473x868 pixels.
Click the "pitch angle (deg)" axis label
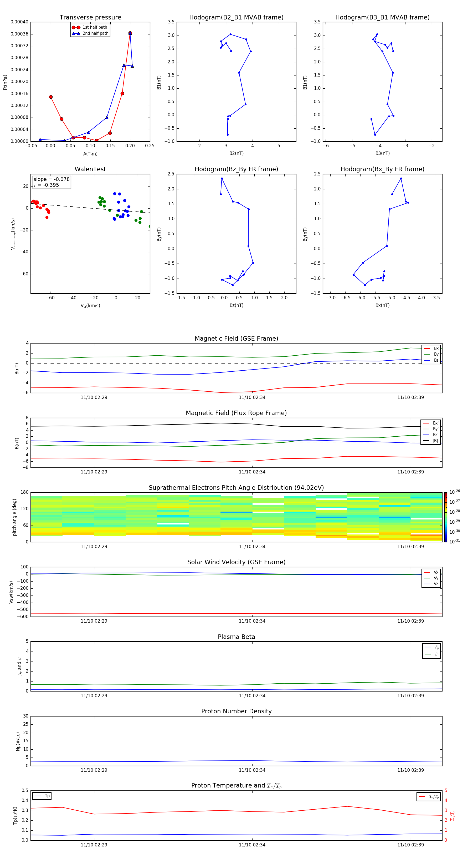click(14, 517)
